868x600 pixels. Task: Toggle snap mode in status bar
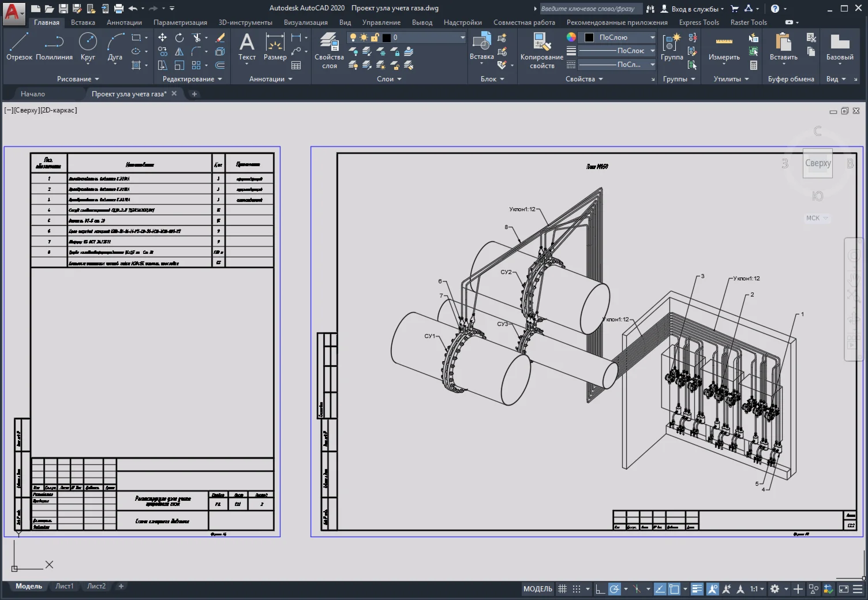pos(577,589)
